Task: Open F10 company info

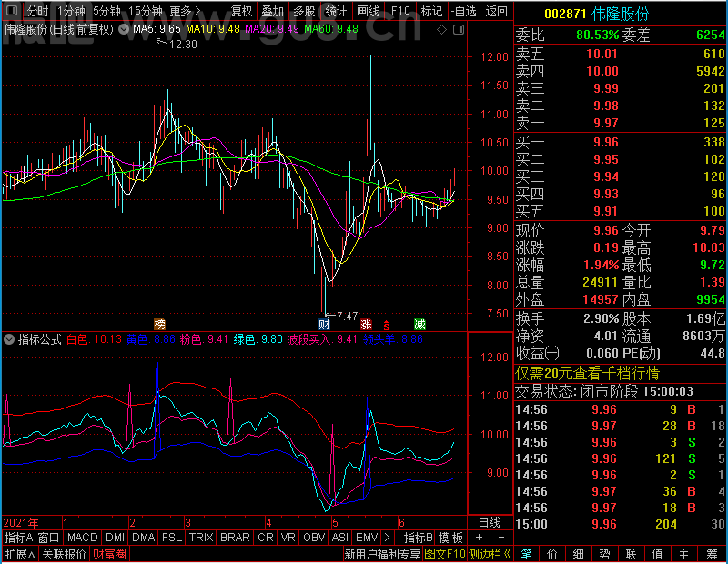Action: pyautogui.click(x=400, y=11)
